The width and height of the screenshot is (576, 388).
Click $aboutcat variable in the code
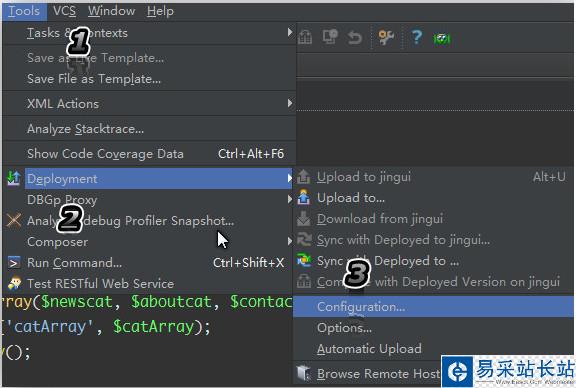point(171,302)
